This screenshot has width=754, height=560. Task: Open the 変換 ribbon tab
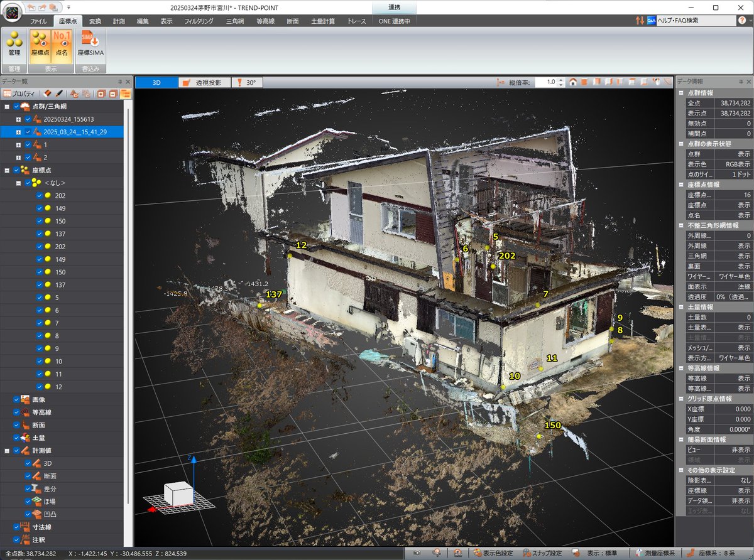(x=95, y=21)
